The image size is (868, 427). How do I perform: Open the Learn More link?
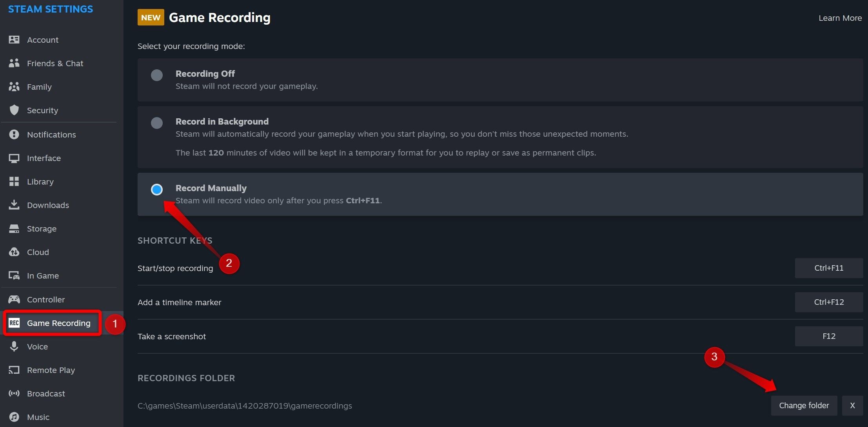[840, 18]
